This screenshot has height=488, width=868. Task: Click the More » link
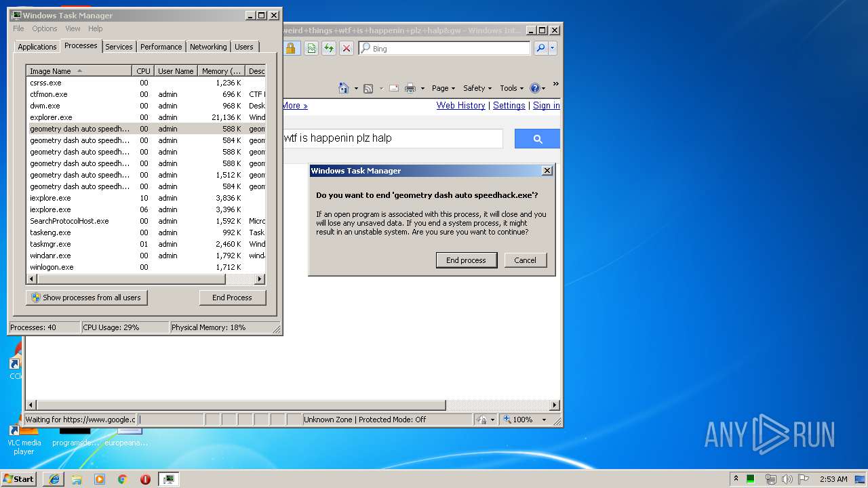(295, 106)
